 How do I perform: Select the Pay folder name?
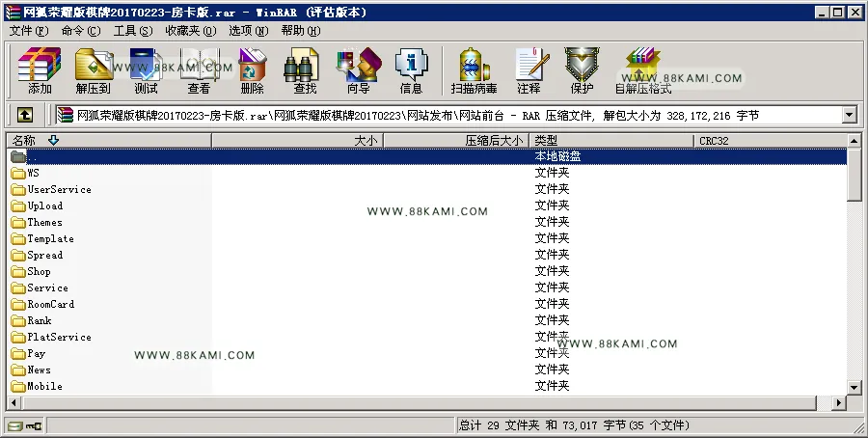point(36,354)
